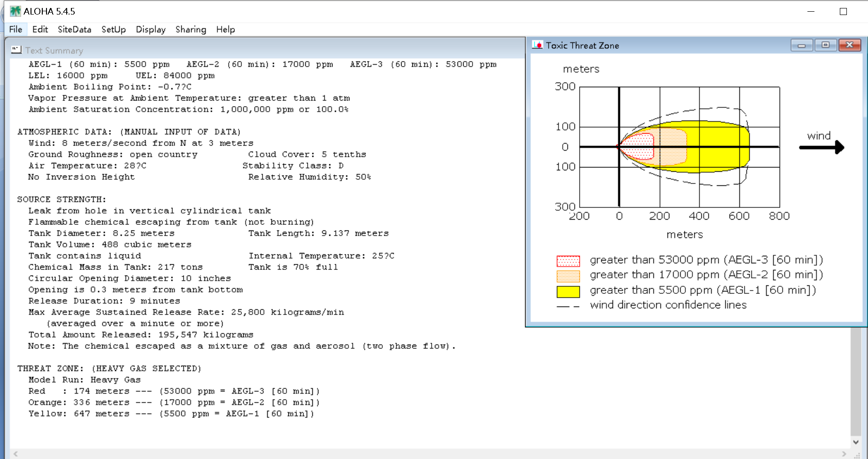Click the Toxic Threat Zone window icon
The image size is (868, 459).
pyautogui.click(x=537, y=45)
